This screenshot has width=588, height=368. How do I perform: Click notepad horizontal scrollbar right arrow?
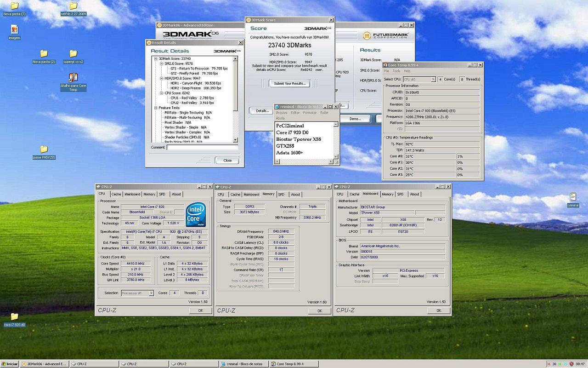tap(331, 162)
